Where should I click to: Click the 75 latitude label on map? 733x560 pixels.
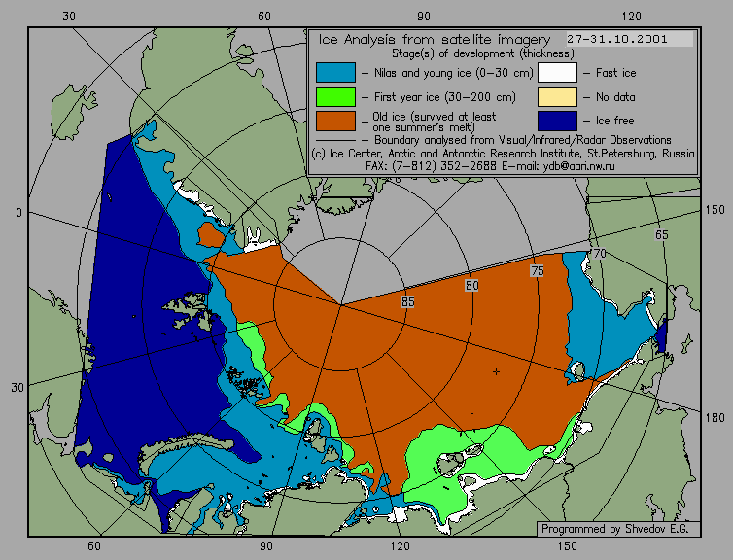point(538,270)
